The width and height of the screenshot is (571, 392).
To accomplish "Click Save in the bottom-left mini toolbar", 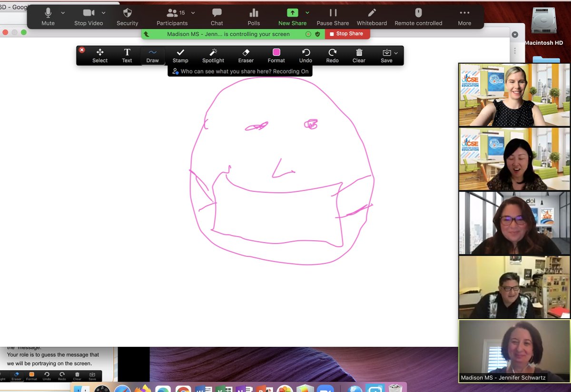I will (92, 376).
